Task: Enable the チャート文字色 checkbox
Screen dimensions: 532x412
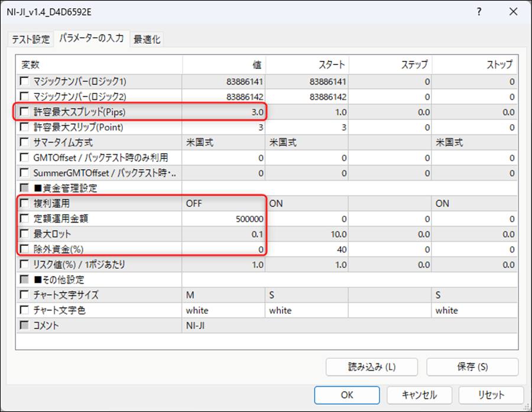Action: (25, 310)
